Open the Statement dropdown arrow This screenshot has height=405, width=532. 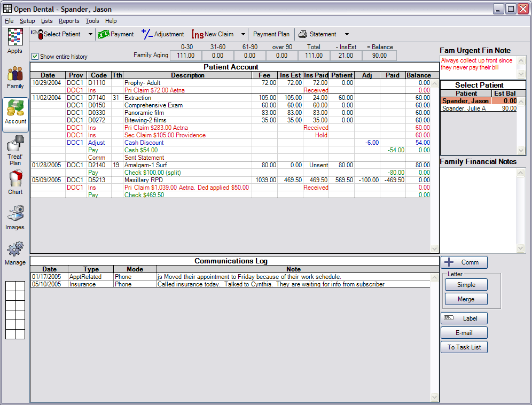click(x=346, y=34)
